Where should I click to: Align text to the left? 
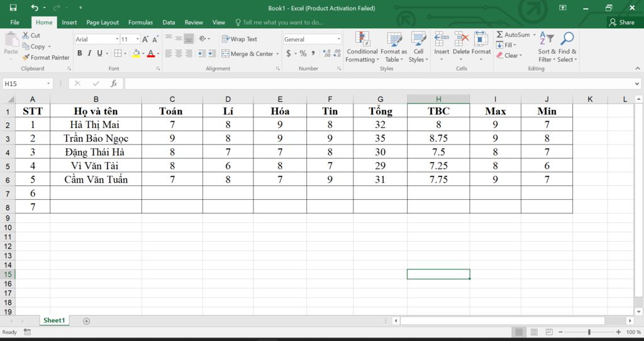(x=169, y=53)
